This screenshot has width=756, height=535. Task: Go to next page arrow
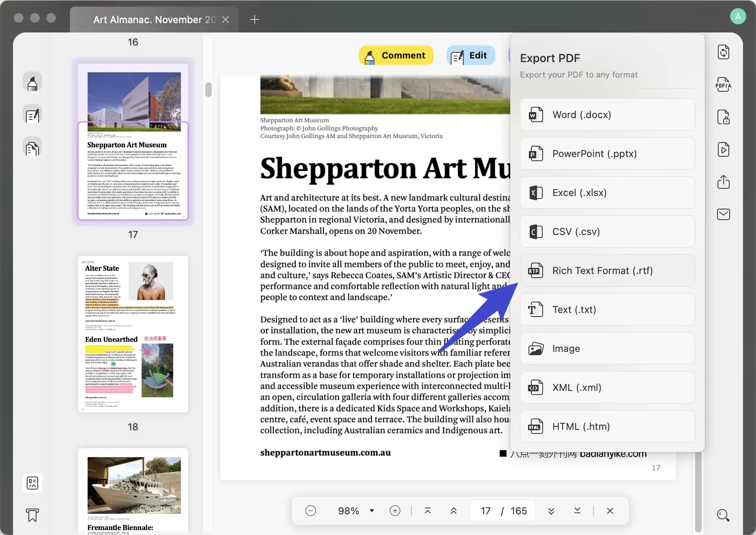551,511
